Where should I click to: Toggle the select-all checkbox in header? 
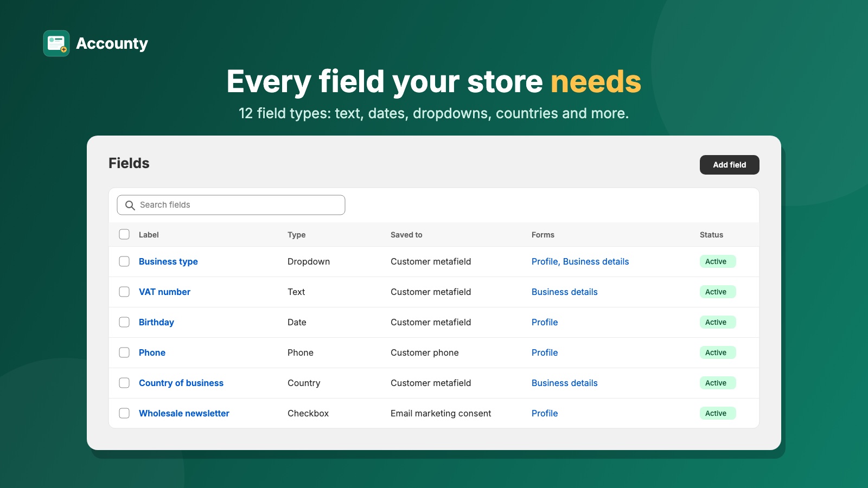(x=124, y=234)
